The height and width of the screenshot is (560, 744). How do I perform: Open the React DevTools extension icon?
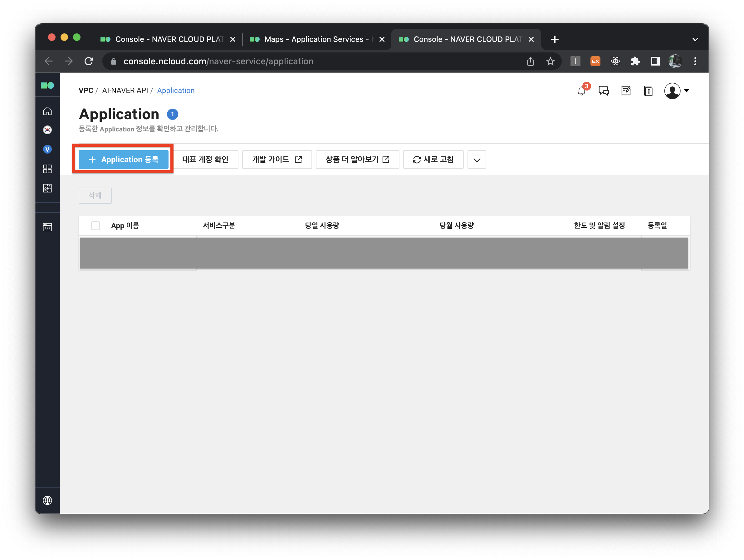coord(615,61)
